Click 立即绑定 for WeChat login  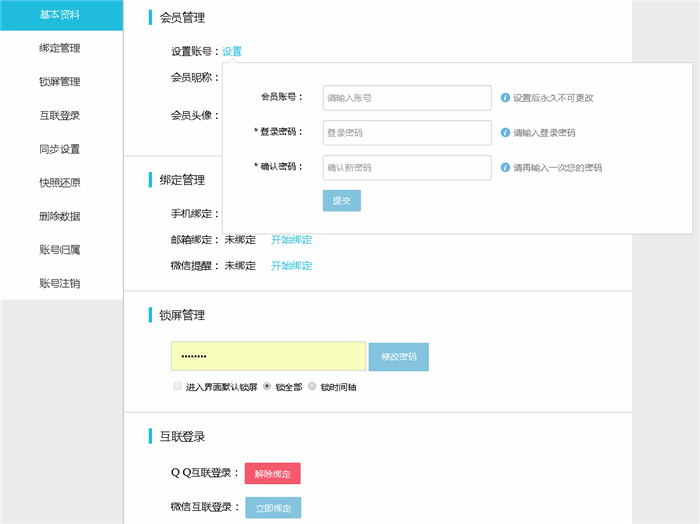[x=272, y=508]
